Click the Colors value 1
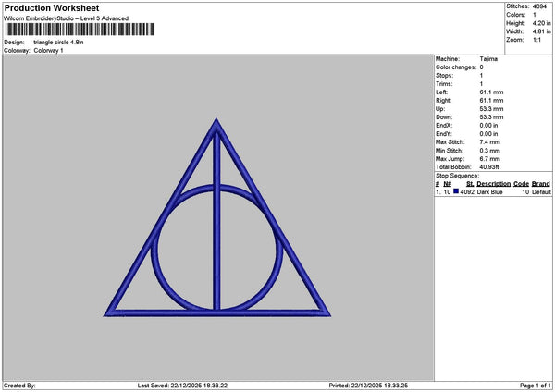This screenshot has width=555, height=392. pos(534,15)
